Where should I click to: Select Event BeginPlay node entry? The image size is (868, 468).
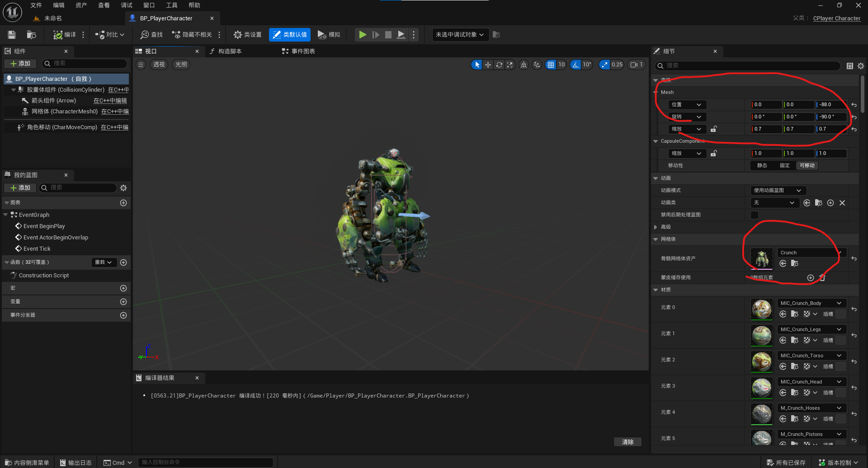tap(44, 226)
